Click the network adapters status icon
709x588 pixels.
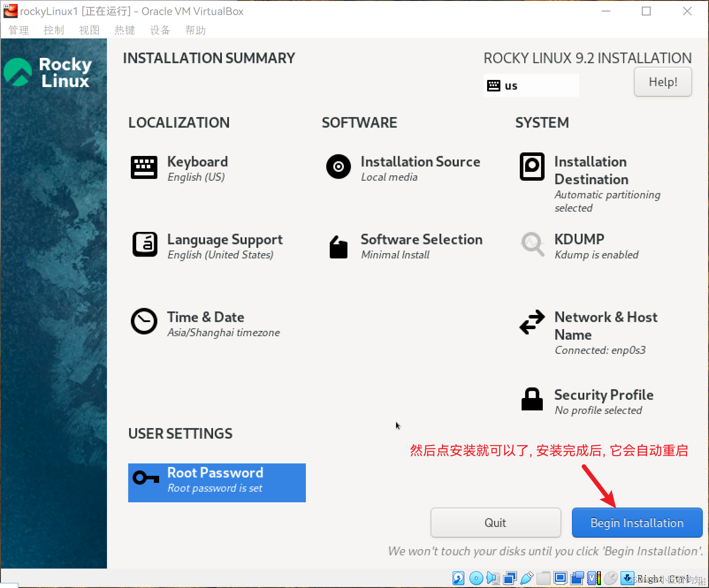point(510,578)
